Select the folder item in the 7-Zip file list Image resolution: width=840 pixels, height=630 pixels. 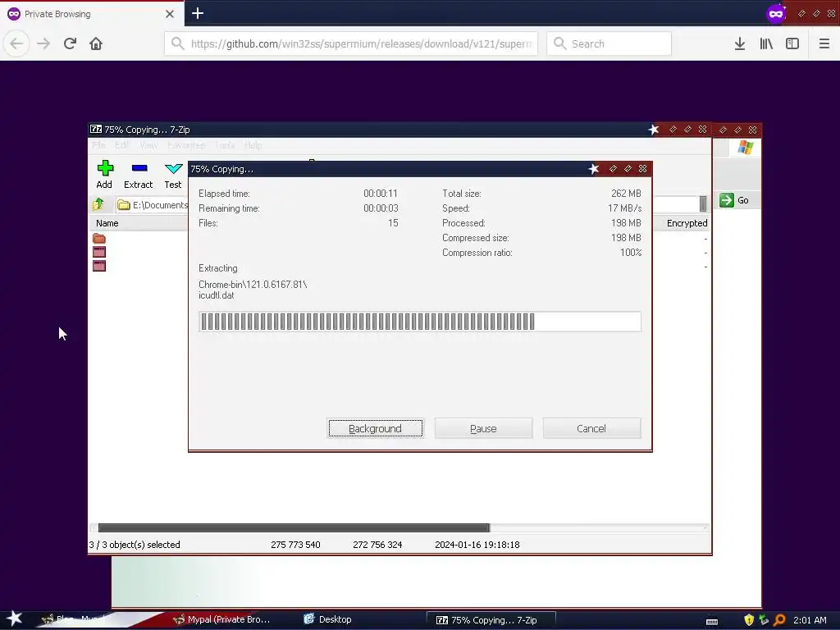(99, 238)
